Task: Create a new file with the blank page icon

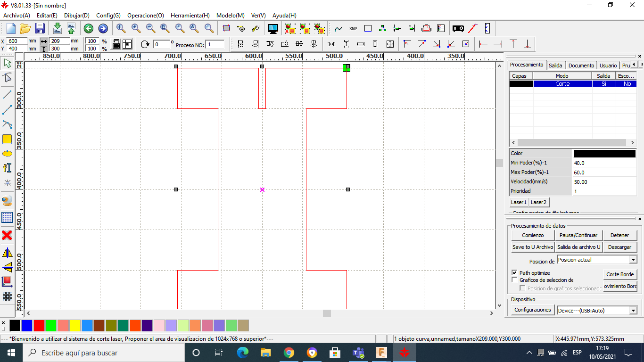Action: [x=11, y=28]
